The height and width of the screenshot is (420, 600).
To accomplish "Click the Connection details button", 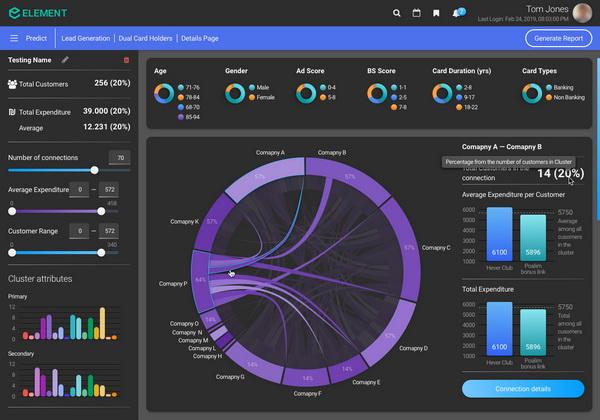I will pyautogui.click(x=523, y=388).
